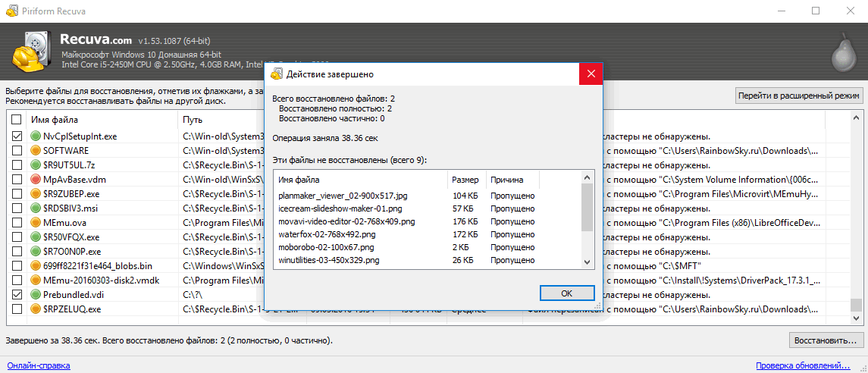This screenshot has height=373, width=868.
Task: Toggle the select-all checkbox in the list header
Action: click(x=17, y=119)
